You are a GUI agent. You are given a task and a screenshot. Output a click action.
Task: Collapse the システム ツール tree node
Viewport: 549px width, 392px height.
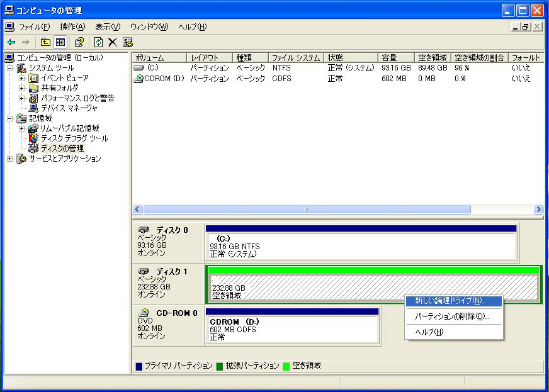pyautogui.click(x=10, y=68)
